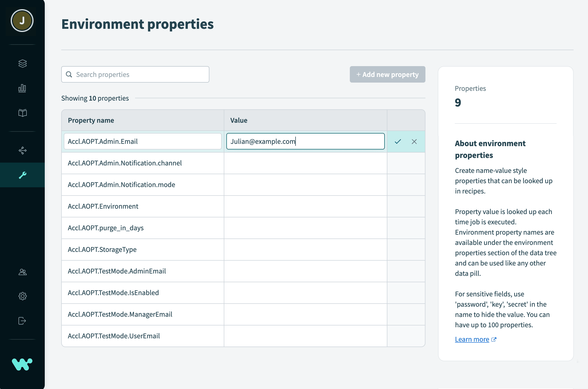Click the Add new property button
This screenshot has height=389, width=588.
[x=387, y=74]
